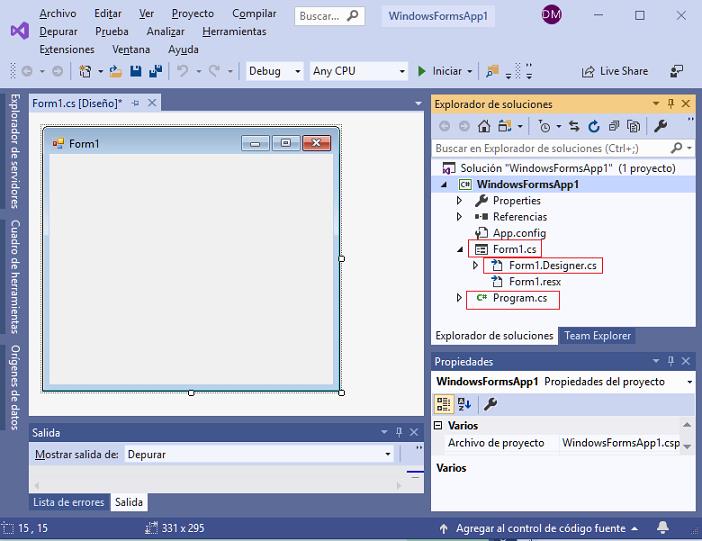Open the Orígenes de datos side tab
The height and width of the screenshot is (541, 702).
[x=15, y=387]
